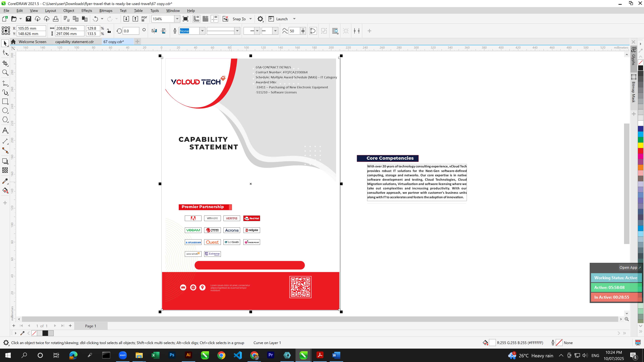Select the Rectangle tool
The height and width of the screenshot is (362, 644).
[x=5, y=101]
